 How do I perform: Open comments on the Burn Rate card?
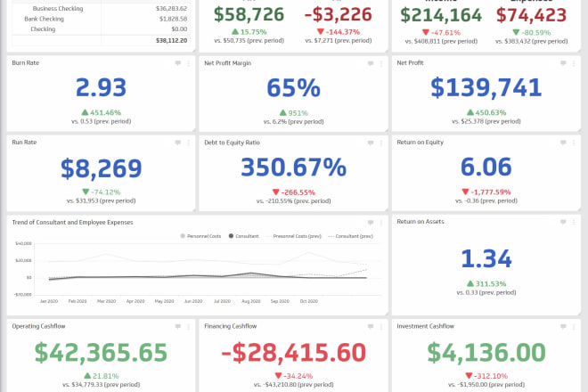tap(178, 63)
